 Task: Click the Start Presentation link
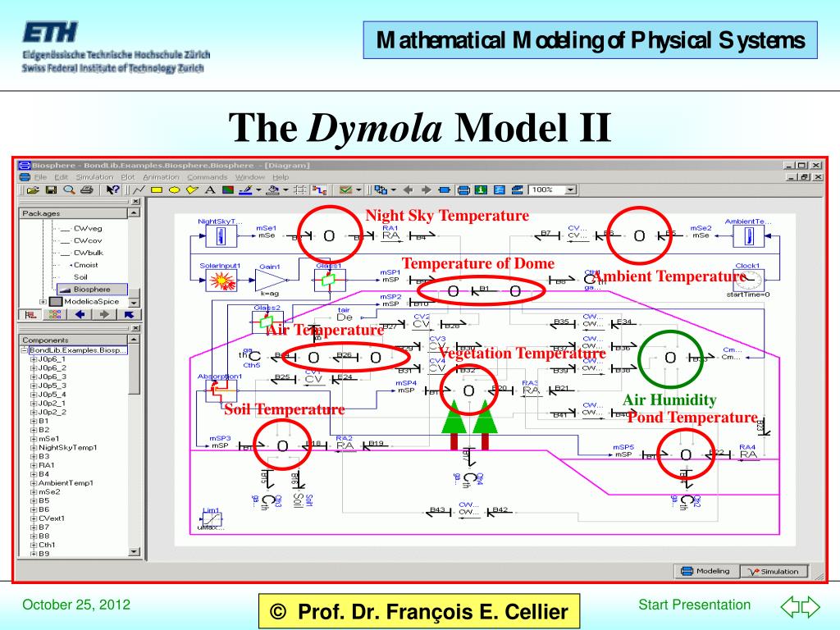click(694, 605)
